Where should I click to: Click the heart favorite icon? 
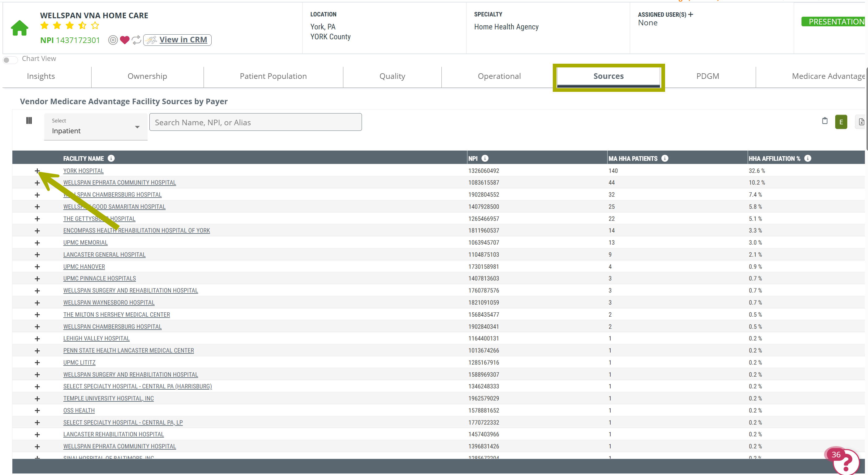click(x=125, y=40)
